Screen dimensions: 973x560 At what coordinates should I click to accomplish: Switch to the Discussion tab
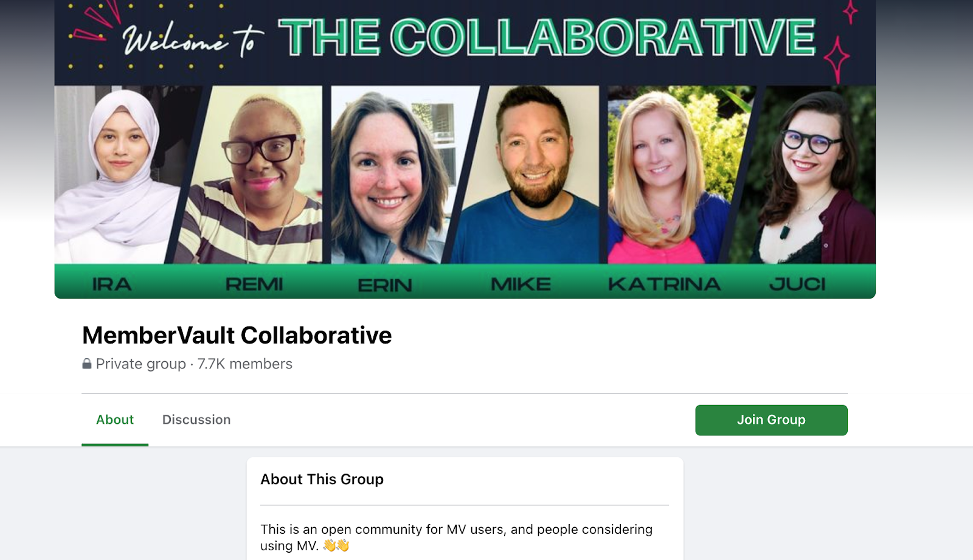pos(196,420)
